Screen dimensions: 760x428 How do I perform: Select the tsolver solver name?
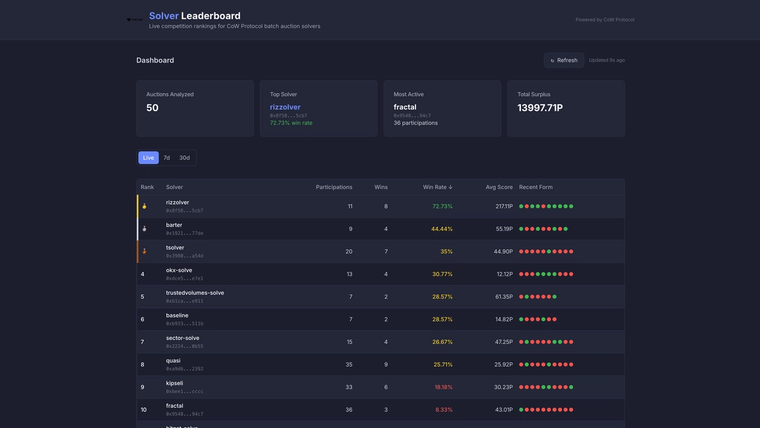pyautogui.click(x=175, y=248)
